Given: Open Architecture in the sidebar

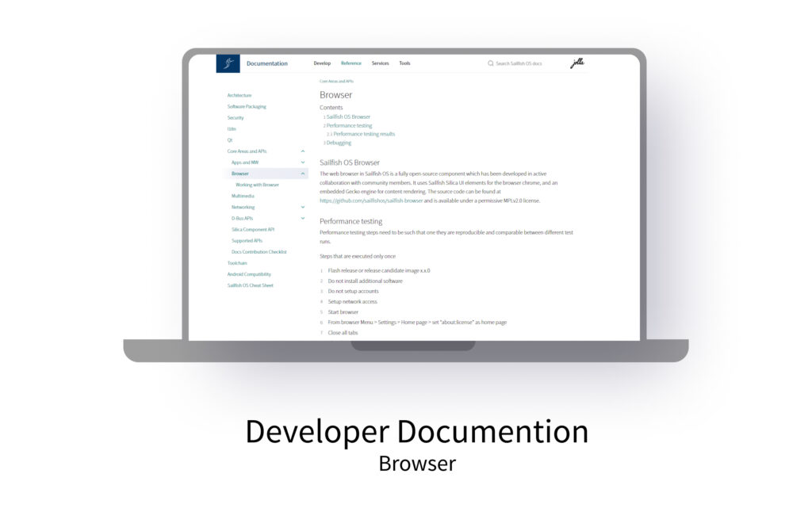Looking at the screenshot, I should point(239,95).
